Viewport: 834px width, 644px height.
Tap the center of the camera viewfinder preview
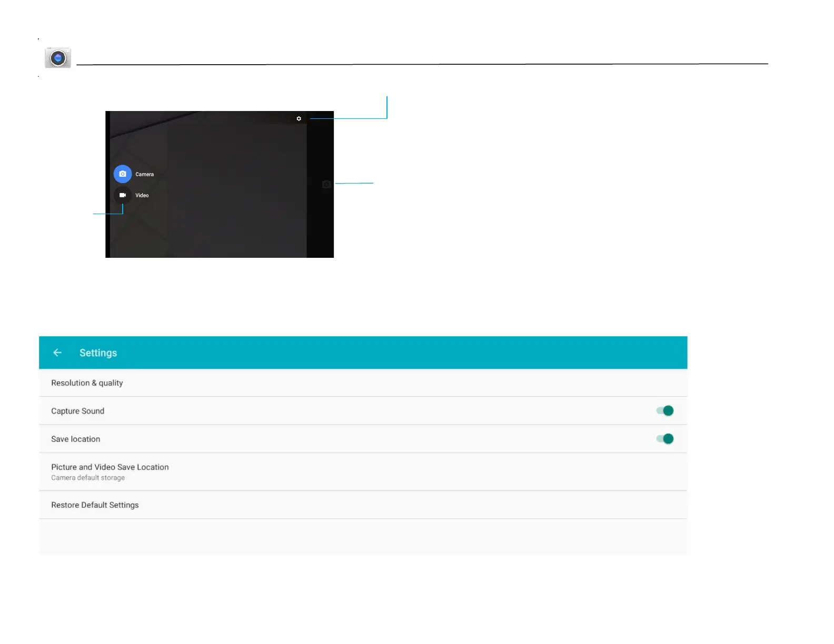click(x=219, y=184)
